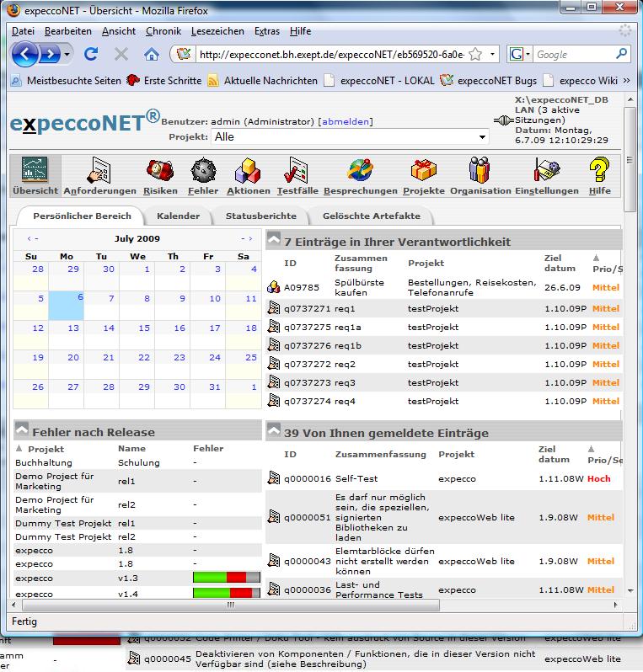Collapse the Von Ihnen gemeldete Einträge panel
The width and height of the screenshot is (643, 672).
coord(274,432)
